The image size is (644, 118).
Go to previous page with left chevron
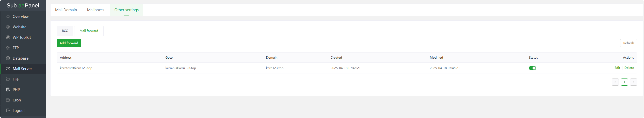point(615,82)
